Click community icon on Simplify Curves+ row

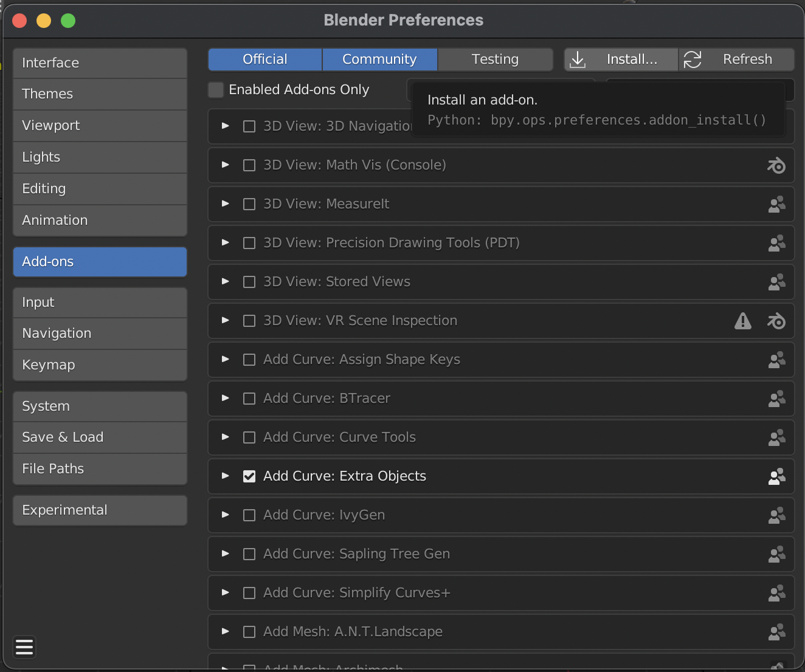click(x=776, y=593)
